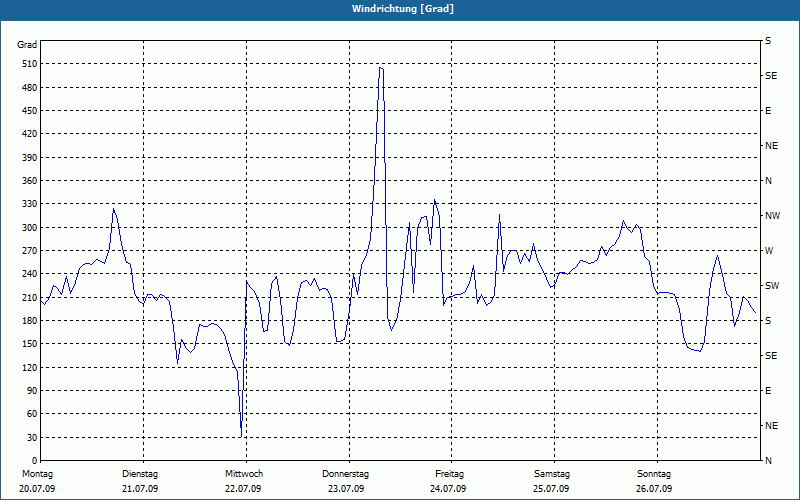Select the '60' y-axis value
This screenshot has height=500, width=800.
[x=33, y=414]
